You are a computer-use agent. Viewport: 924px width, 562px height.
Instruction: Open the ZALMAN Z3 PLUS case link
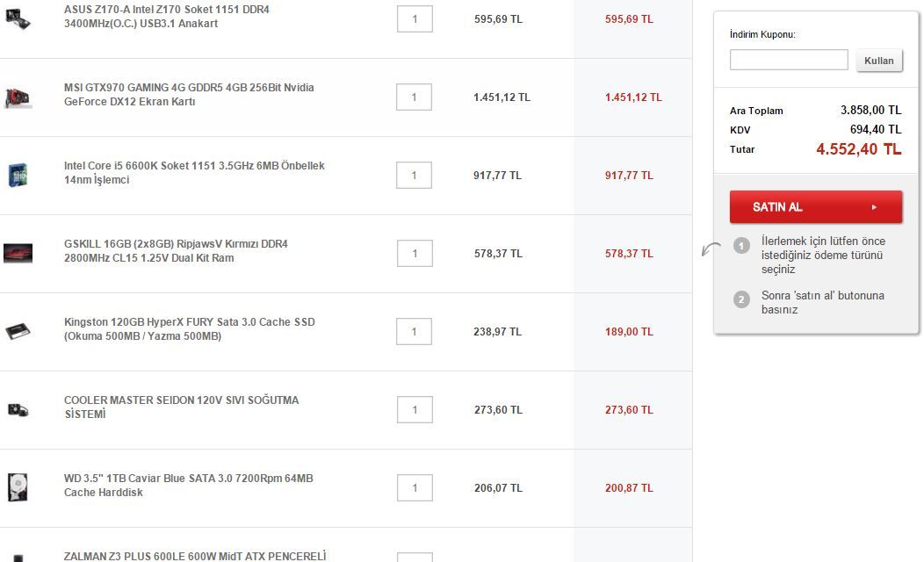tap(194, 556)
